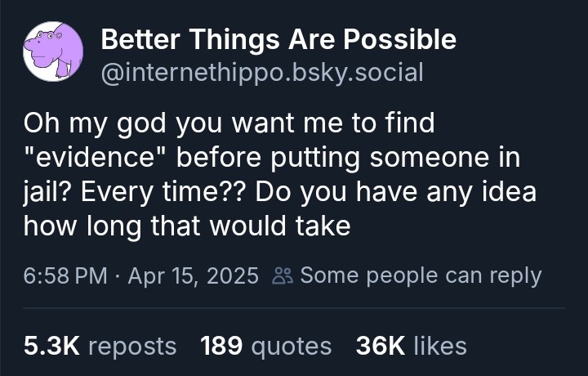Click the "36K" like number
Image resolution: width=588 pixels, height=376 pixels.
[x=381, y=346]
